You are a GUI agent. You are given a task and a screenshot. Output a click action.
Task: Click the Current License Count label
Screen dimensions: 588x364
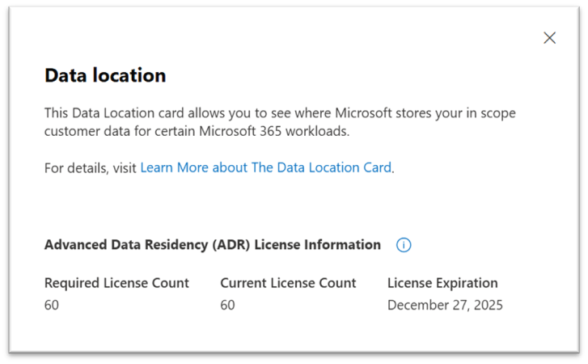click(288, 283)
